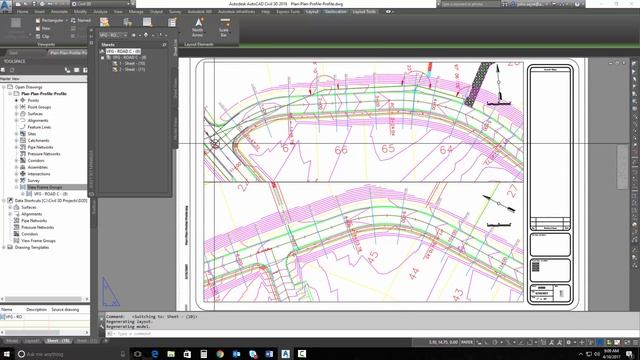Screen dimensions: 640x360
Task: Open Windows Start menu
Action: (7, 354)
